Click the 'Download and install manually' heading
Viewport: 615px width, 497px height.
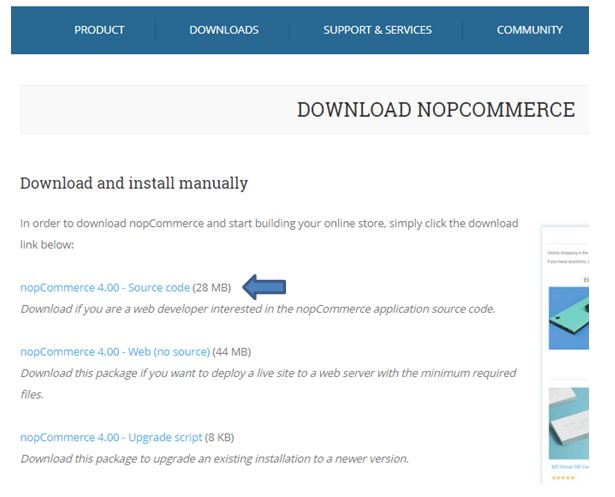pyautogui.click(x=134, y=183)
